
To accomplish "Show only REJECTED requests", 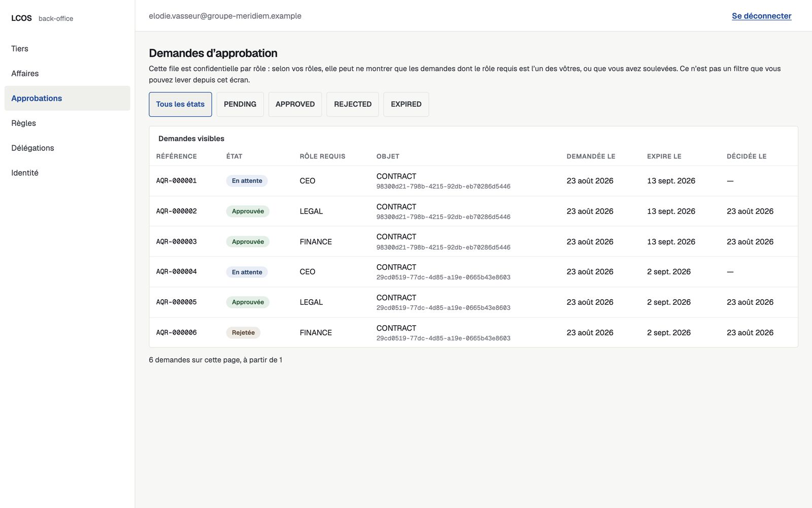I will point(353,104).
